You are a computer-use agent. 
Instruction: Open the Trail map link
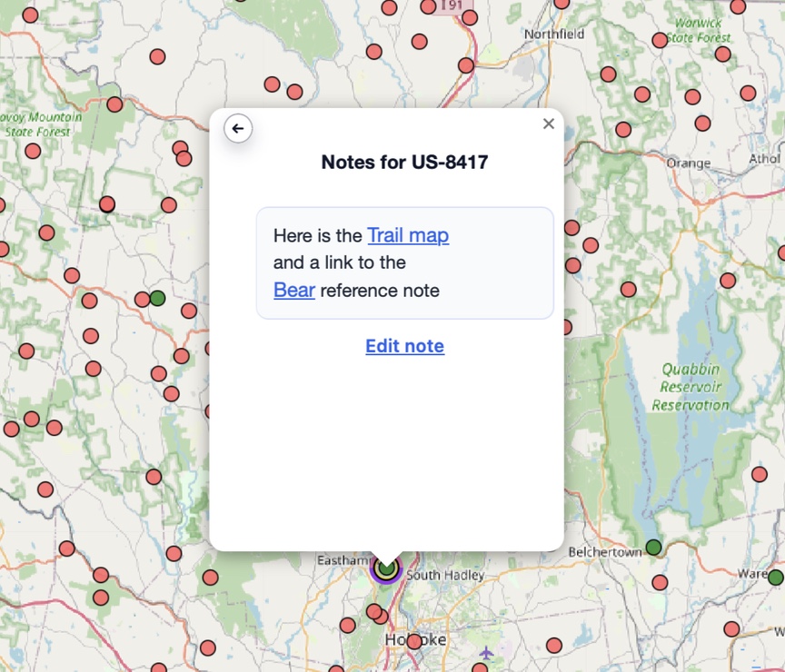(408, 235)
